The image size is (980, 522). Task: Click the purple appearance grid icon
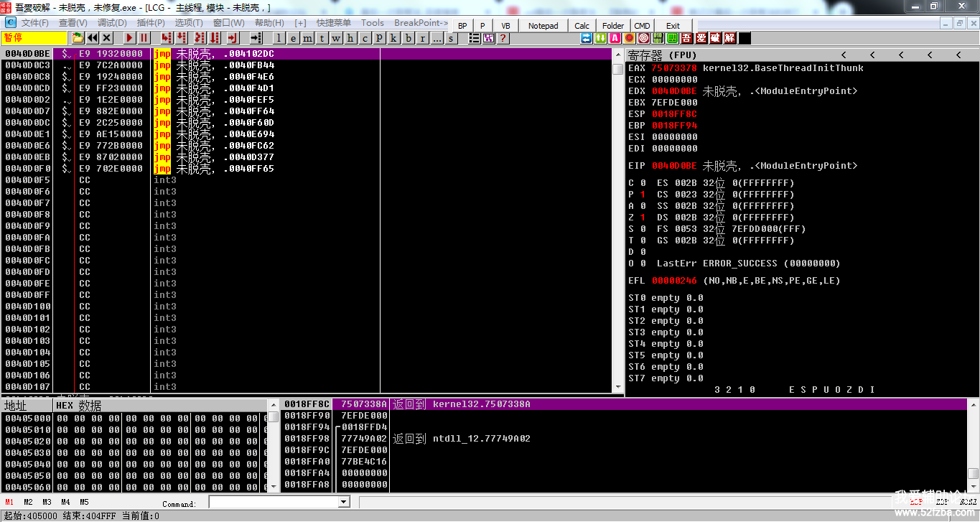tap(489, 38)
